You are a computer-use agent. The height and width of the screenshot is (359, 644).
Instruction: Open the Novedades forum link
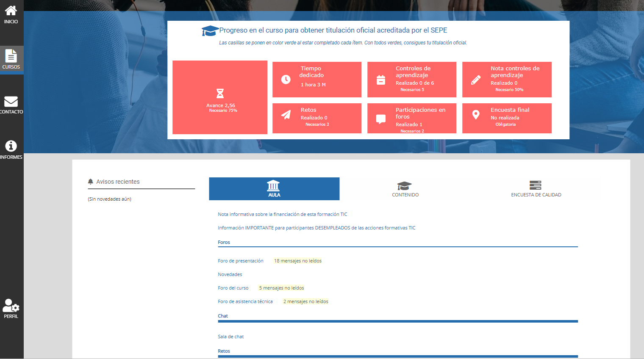coord(230,274)
